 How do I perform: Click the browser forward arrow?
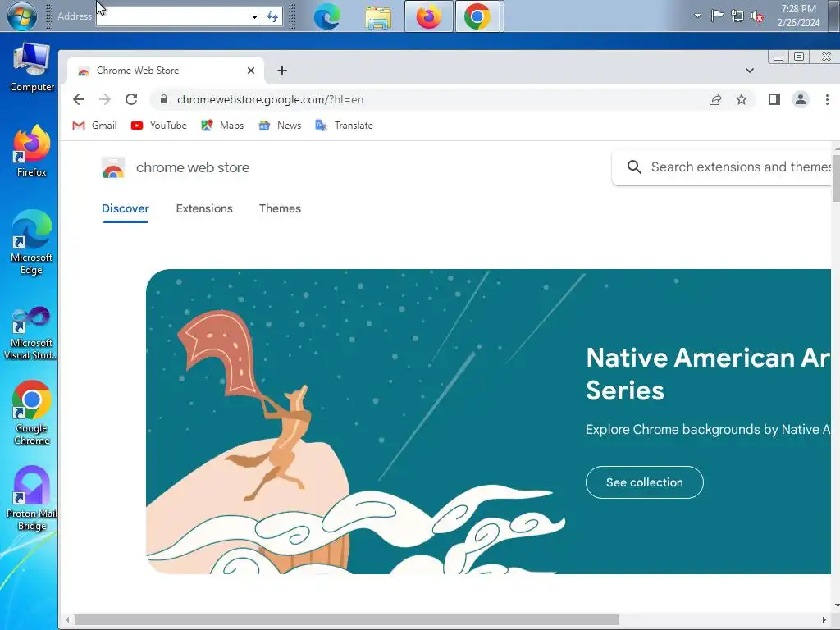pos(105,99)
